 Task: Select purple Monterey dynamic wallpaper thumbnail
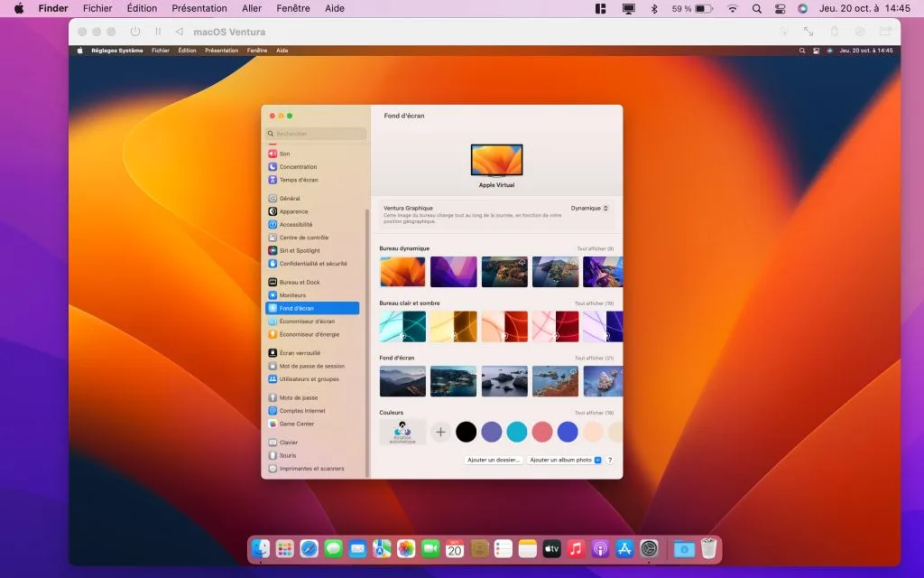[454, 272]
